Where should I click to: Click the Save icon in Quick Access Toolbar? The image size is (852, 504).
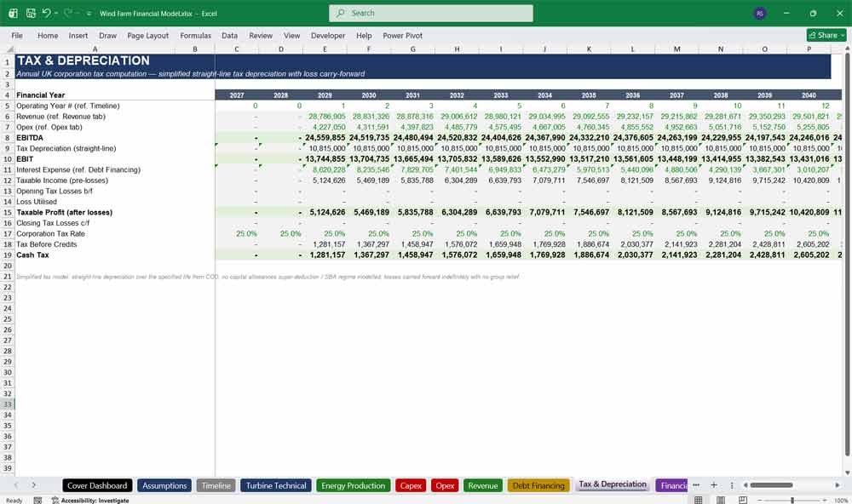point(31,13)
